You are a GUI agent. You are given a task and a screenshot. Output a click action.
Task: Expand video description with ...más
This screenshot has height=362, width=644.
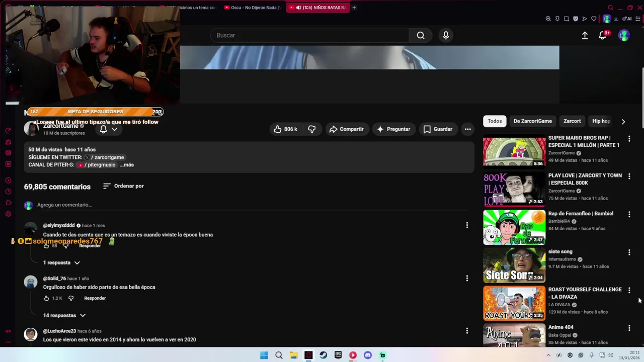(x=127, y=165)
